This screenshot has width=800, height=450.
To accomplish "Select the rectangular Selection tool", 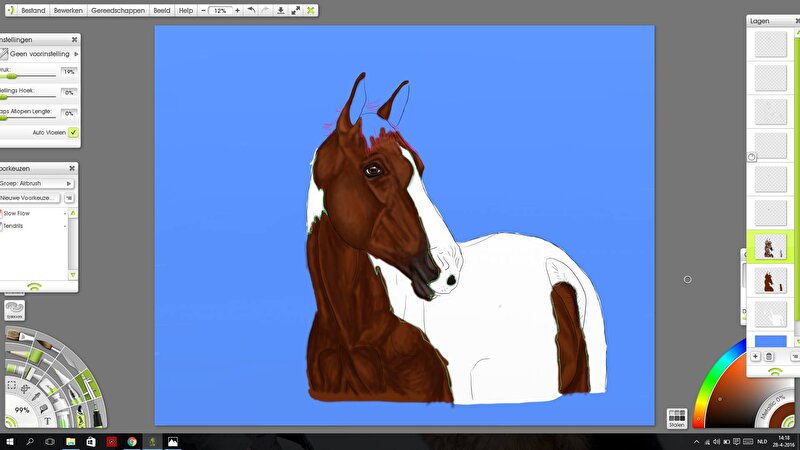I will coord(11,385).
